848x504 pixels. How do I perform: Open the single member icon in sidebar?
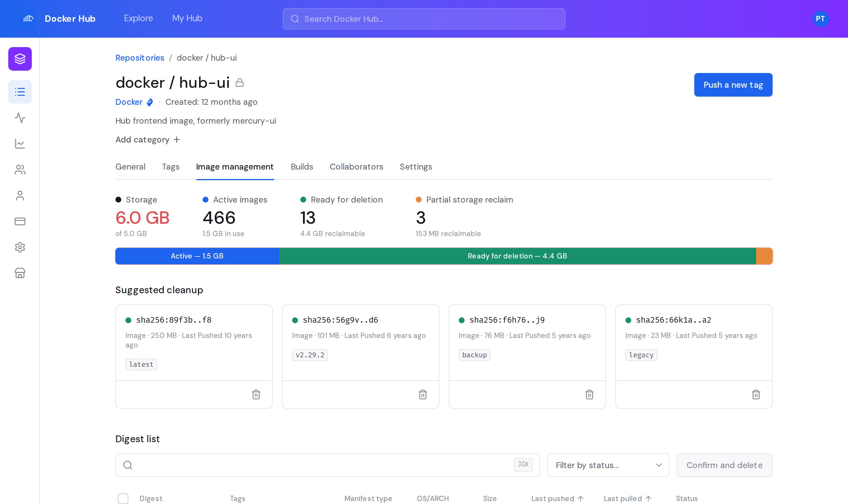coord(20,195)
